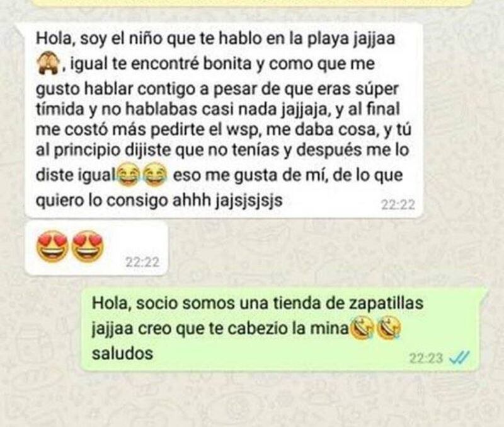Click the see-no-evil monkey emoji

(48, 64)
